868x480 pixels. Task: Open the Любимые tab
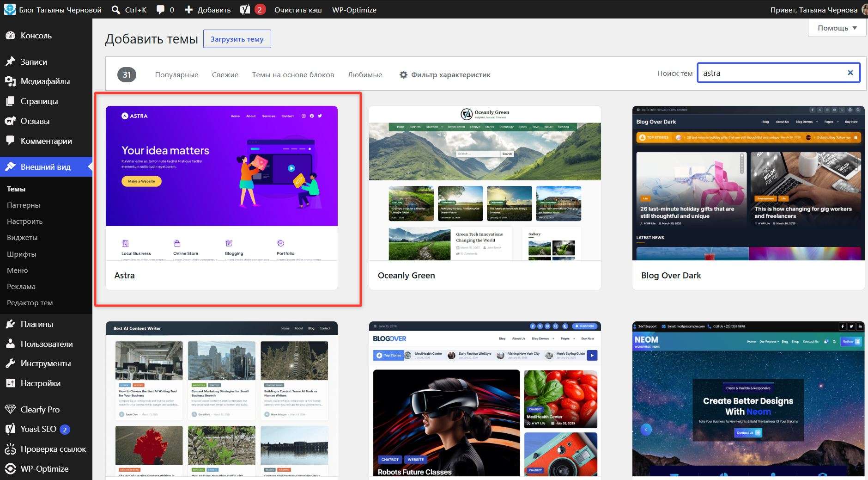[x=365, y=74]
